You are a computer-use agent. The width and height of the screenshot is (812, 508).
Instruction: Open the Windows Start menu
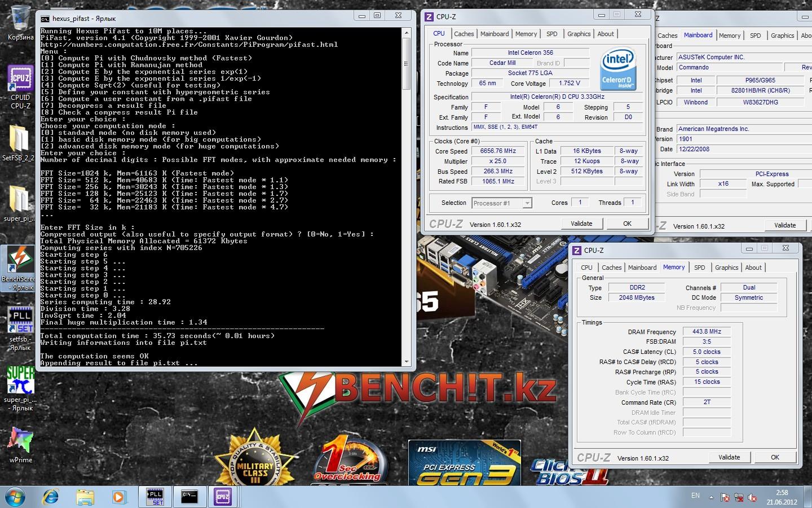point(15,497)
